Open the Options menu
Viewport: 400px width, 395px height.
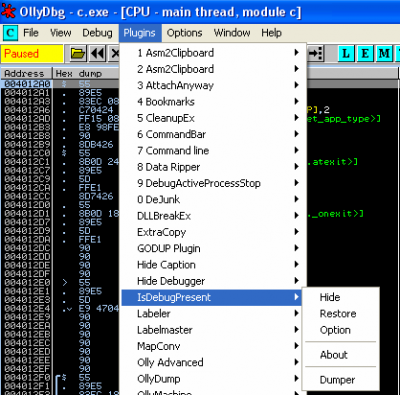pos(184,33)
